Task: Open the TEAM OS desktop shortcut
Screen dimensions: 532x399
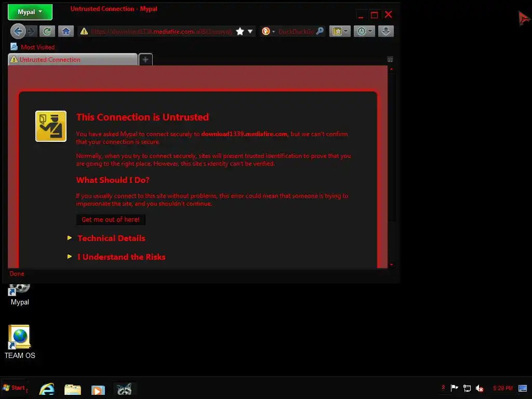Action: tap(20, 342)
